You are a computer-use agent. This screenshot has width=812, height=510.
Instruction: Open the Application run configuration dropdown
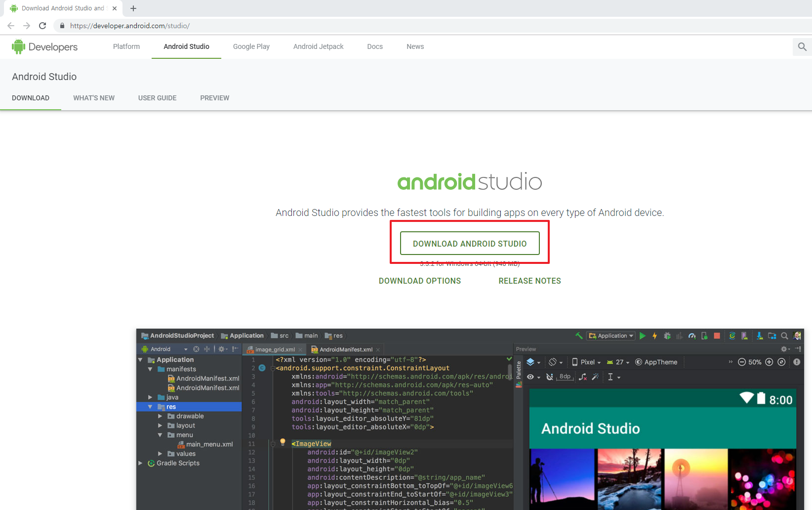click(x=611, y=336)
